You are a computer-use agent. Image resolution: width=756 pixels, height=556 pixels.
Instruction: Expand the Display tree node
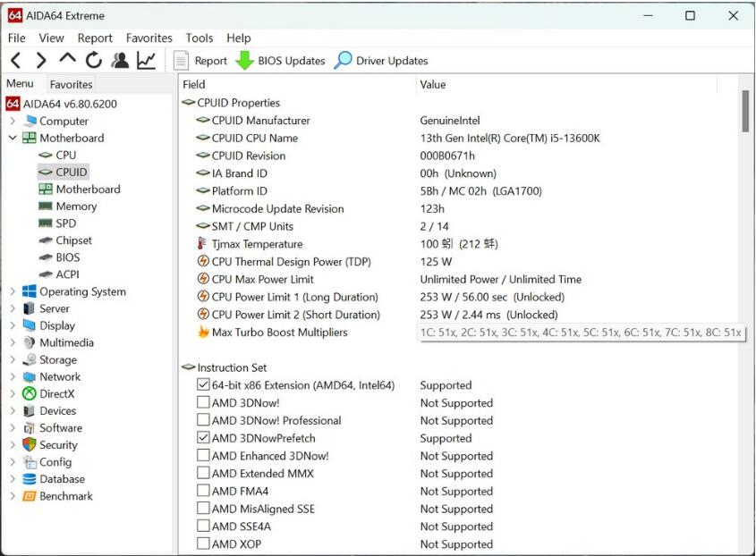coord(13,325)
